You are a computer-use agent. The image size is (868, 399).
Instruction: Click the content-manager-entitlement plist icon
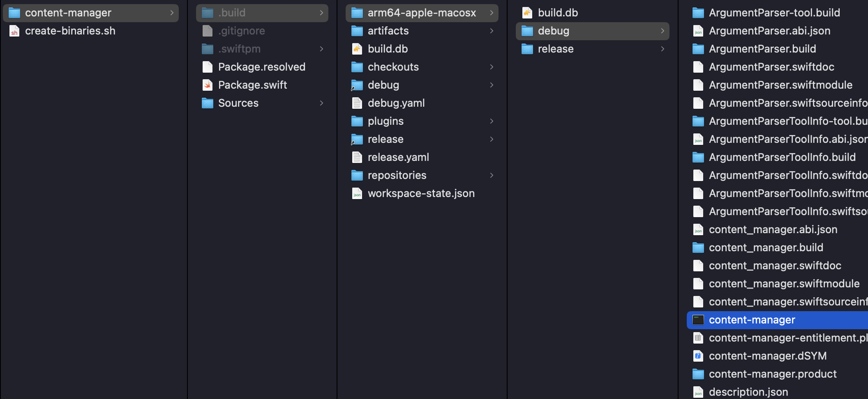click(x=698, y=338)
